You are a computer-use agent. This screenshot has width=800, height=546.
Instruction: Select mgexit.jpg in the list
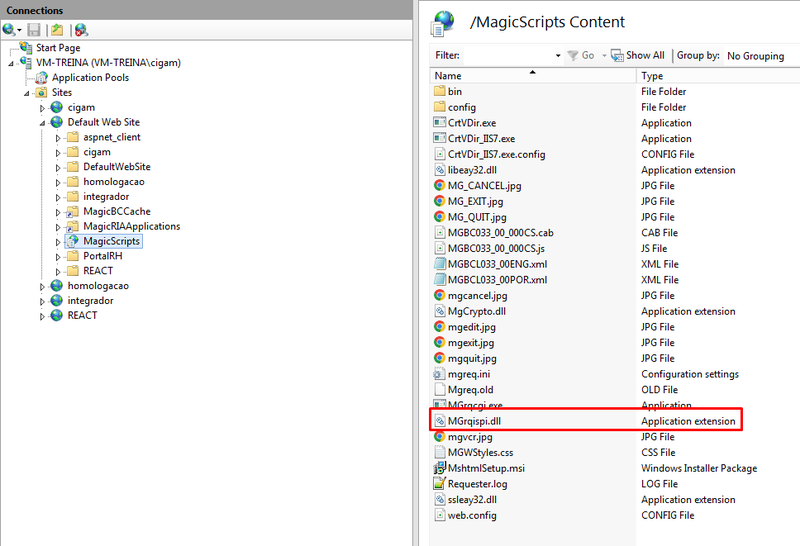[471, 342]
